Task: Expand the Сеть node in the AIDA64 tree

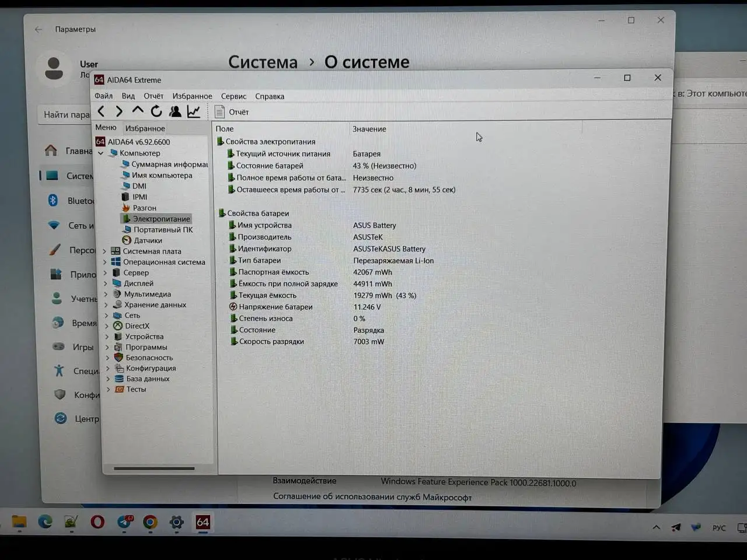Action: point(107,316)
